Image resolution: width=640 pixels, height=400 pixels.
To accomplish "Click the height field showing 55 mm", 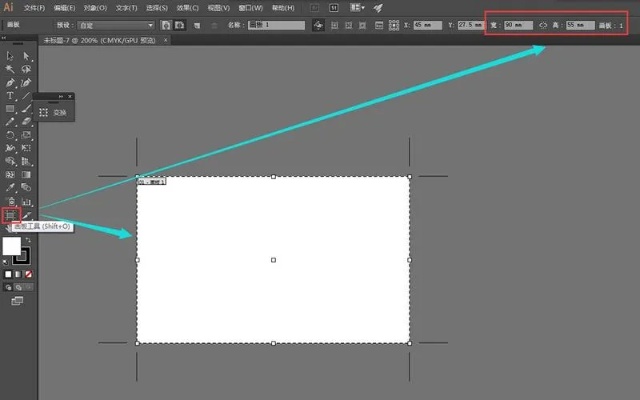I will coord(580,25).
